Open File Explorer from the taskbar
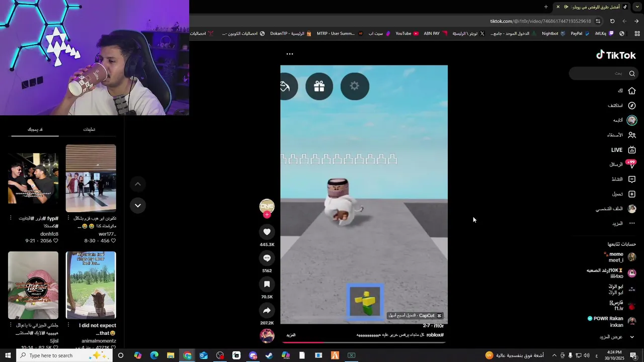Viewport: 644px width, 362px height. click(x=171, y=355)
